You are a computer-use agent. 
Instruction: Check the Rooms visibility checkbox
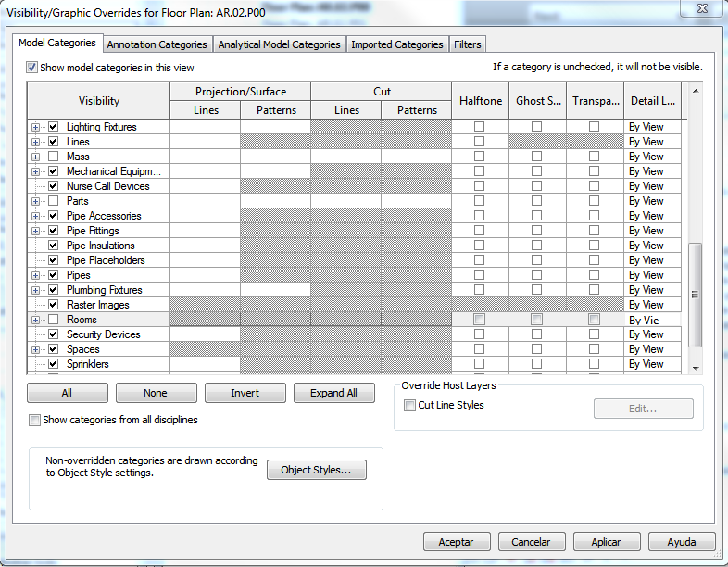pos(54,320)
